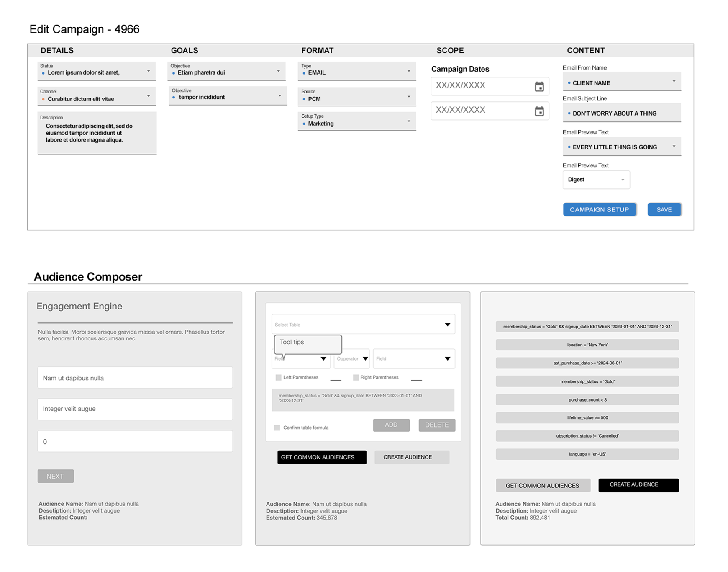Click the black CREATE AUDIENCE button
This screenshot has height=572, width=728.
pyautogui.click(x=638, y=485)
